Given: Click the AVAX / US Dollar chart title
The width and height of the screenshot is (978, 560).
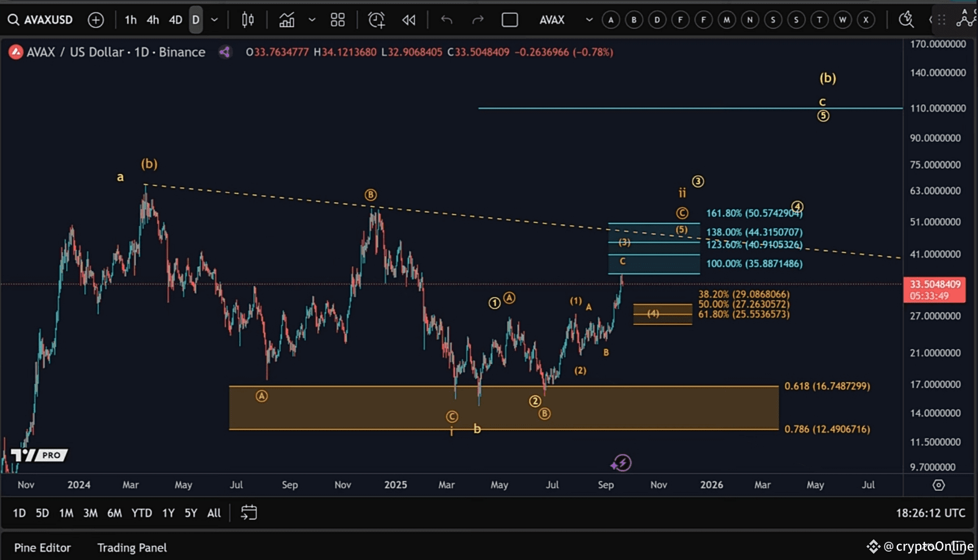Looking at the screenshot, I should click(116, 52).
